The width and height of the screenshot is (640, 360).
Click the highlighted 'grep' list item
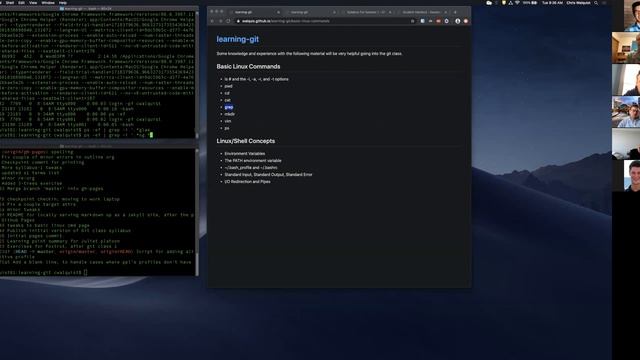(229, 107)
